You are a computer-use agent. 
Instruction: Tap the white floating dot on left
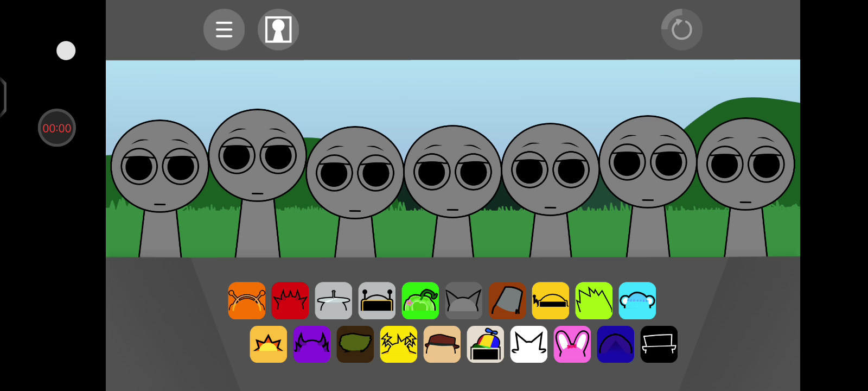point(66,51)
